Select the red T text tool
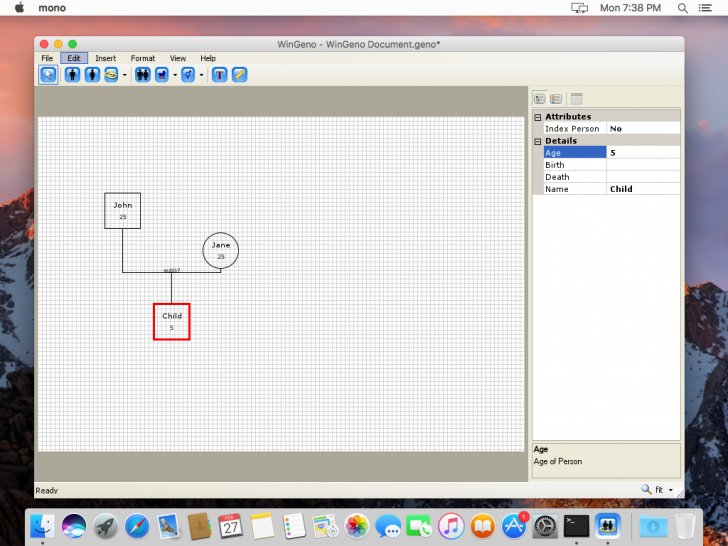The width and height of the screenshot is (728, 546). (220, 75)
